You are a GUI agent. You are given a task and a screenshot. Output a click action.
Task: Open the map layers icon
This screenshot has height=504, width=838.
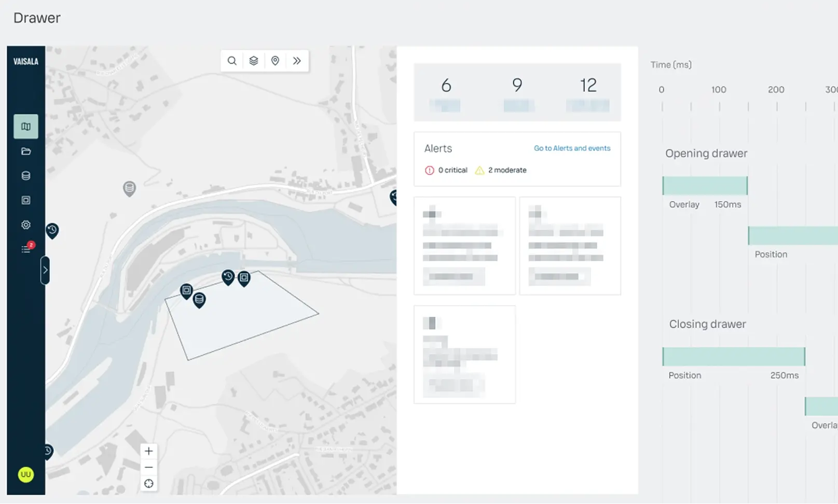(x=254, y=61)
